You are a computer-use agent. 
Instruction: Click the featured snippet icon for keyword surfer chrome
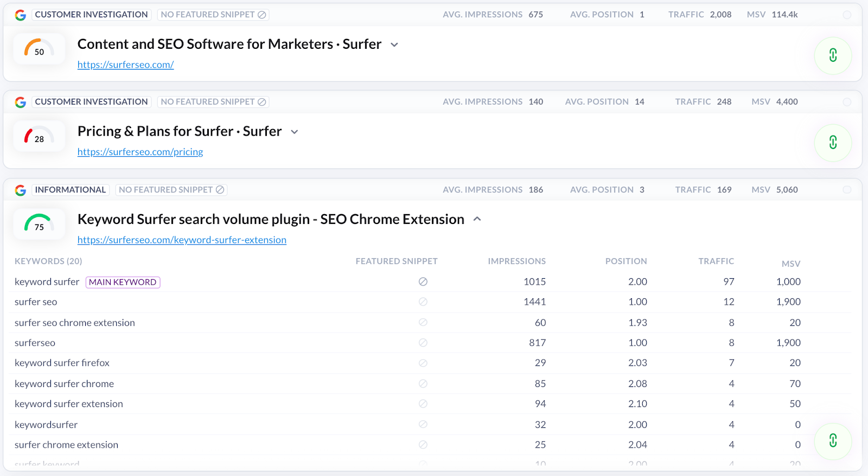coord(423,383)
